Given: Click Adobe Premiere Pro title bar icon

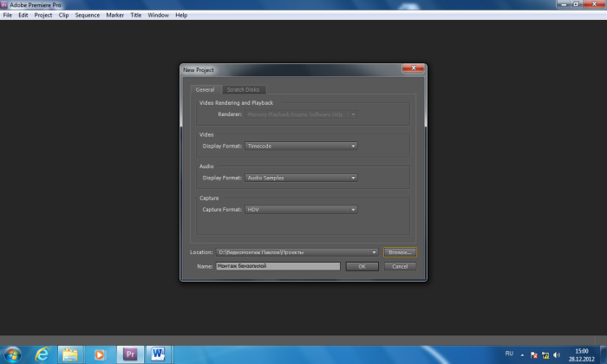Looking at the screenshot, I should 3,4.
